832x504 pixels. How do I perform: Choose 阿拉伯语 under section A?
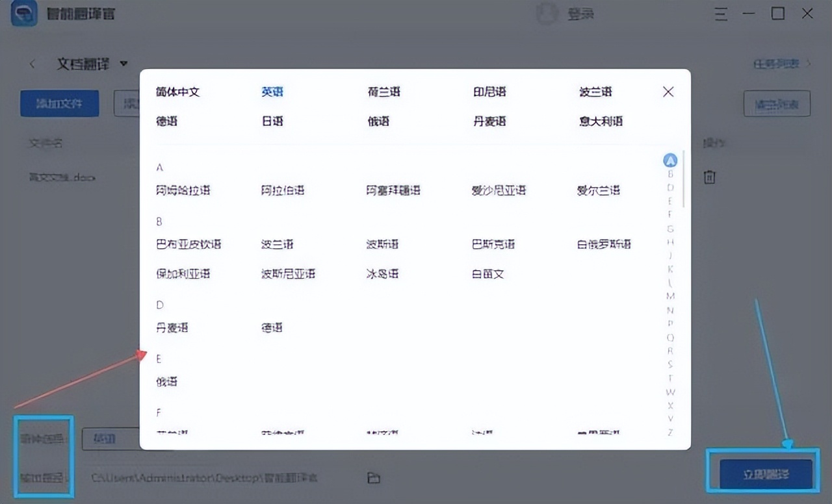(x=283, y=190)
